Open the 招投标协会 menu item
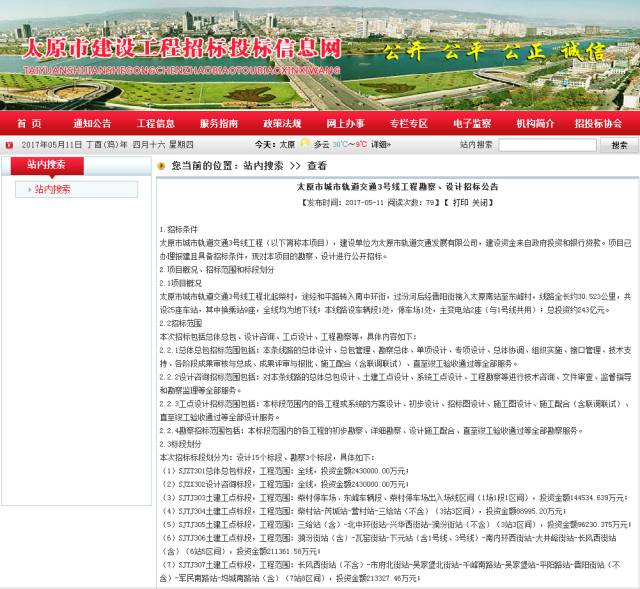Screen dimensions: 640x589 point(598,123)
